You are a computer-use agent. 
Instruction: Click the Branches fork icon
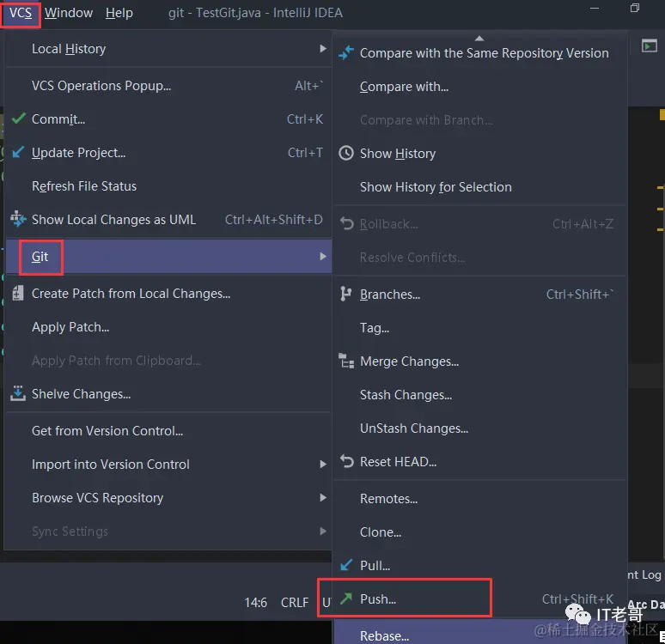(345, 294)
